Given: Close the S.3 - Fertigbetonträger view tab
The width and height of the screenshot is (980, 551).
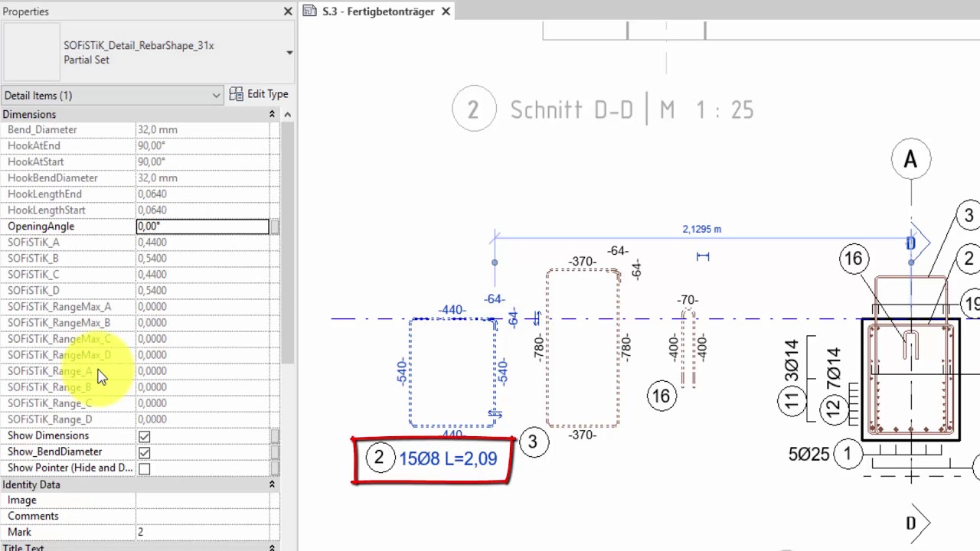Looking at the screenshot, I should [x=445, y=11].
